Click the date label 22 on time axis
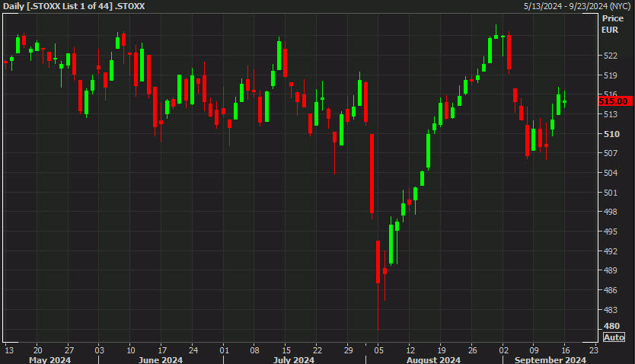The image size is (635, 364). 317,350
